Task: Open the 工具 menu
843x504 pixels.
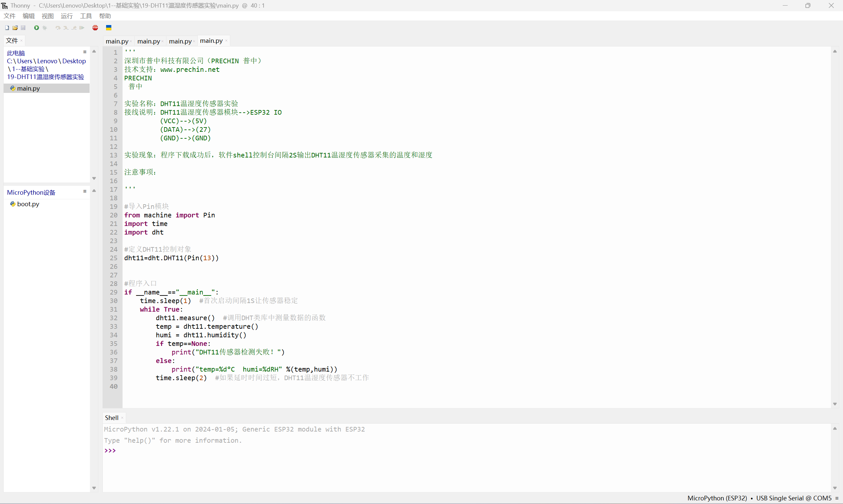Action: coord(86,16)
